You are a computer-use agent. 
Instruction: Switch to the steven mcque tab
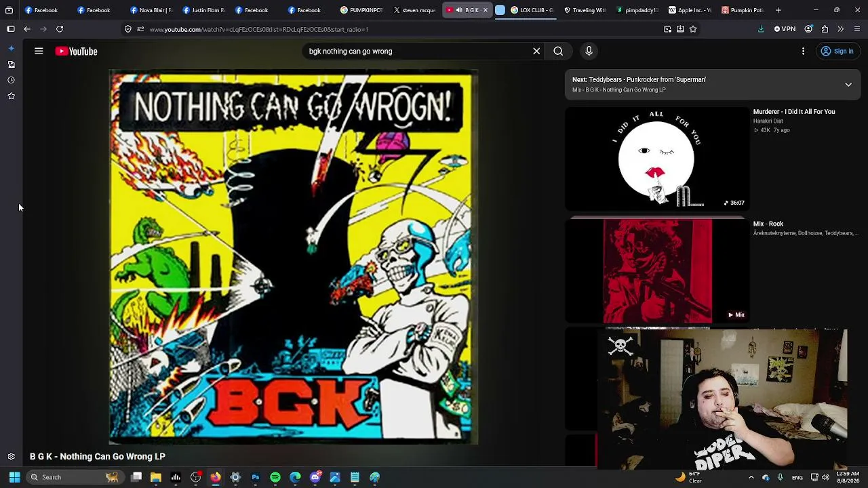(x=414, y=10)
